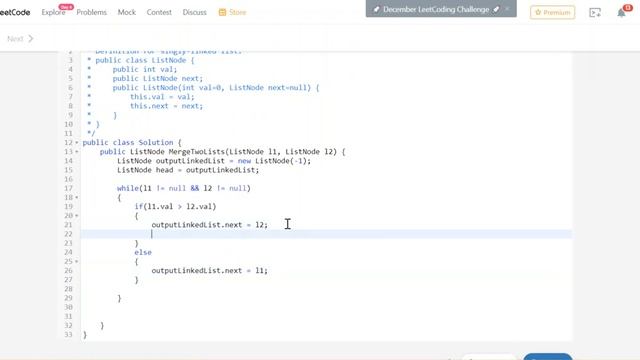This screenshot has width=640, height=360.
Task: Visit the Store link
Action: [x=238, y=12]
